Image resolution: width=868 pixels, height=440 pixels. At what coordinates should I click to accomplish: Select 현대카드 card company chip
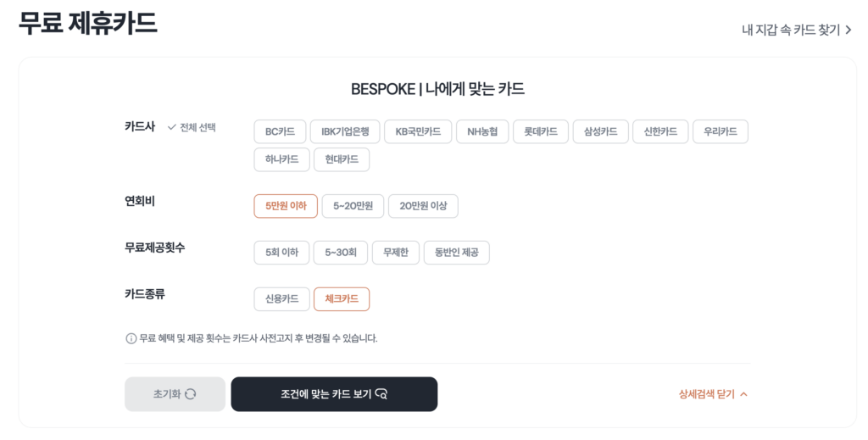pos(342,159)
